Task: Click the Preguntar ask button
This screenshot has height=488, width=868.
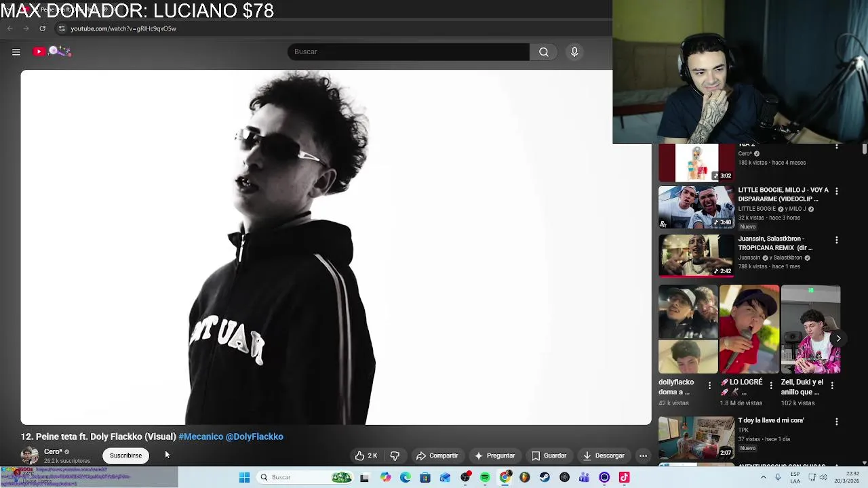Action: 494,455
